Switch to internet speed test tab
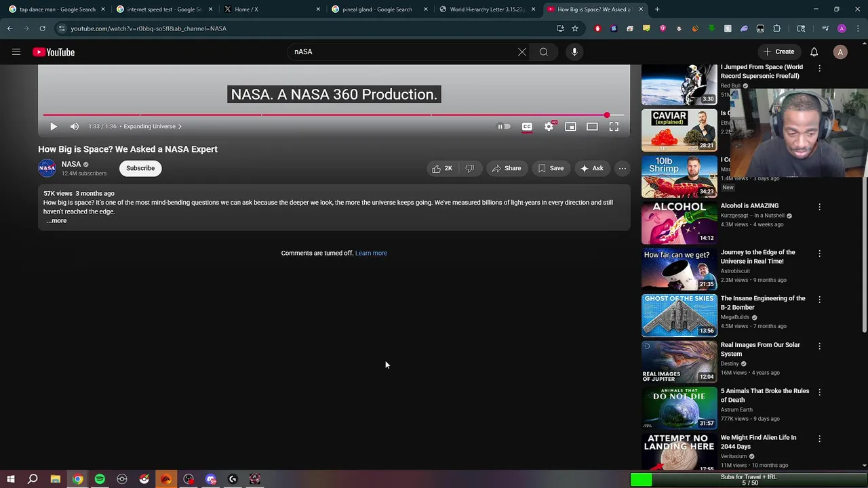Viewport: 868px width, 488px height. (x=165, y=9)
